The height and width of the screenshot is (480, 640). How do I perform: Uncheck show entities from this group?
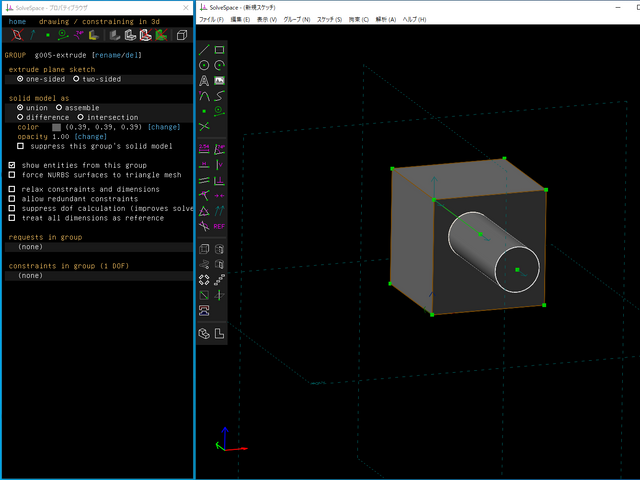point(12,165)
